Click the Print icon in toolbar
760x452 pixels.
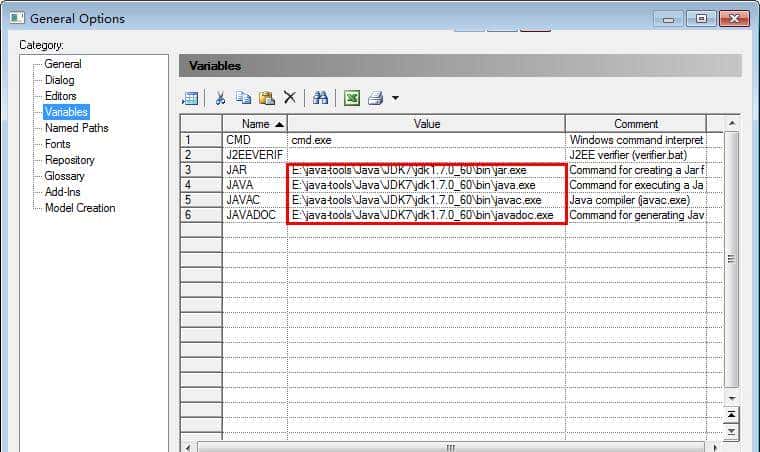(x=376, y=98)
